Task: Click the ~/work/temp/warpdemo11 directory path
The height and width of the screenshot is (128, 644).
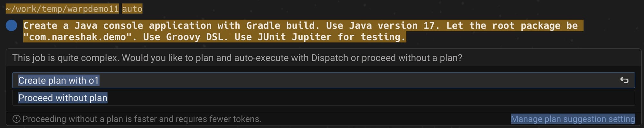Action: (62, 9)
